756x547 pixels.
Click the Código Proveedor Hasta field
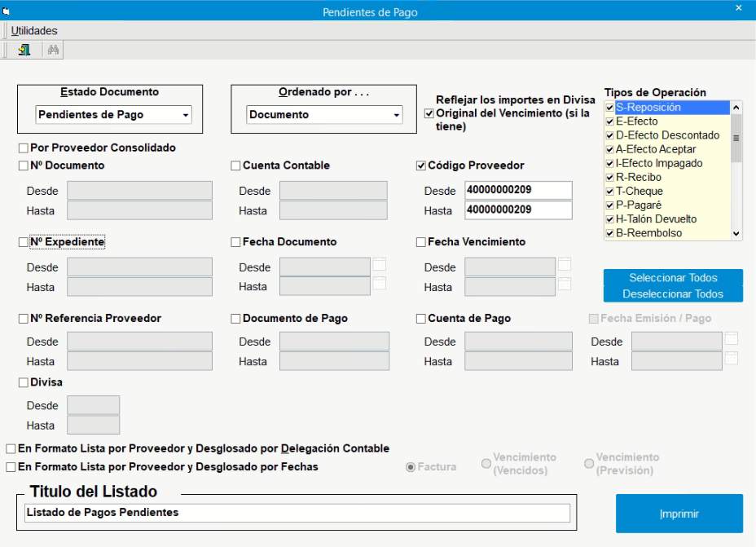(518, 210)
